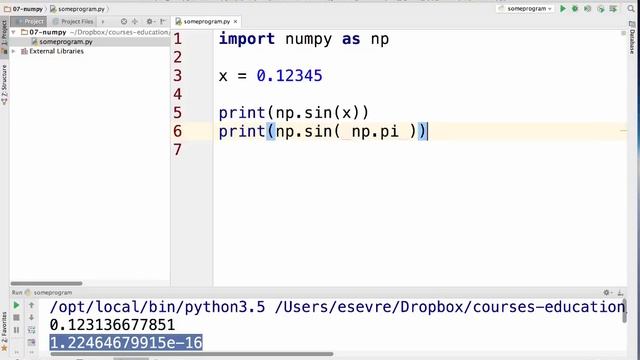
Task: Open the Database tool window on right edge
Action: 632,38
